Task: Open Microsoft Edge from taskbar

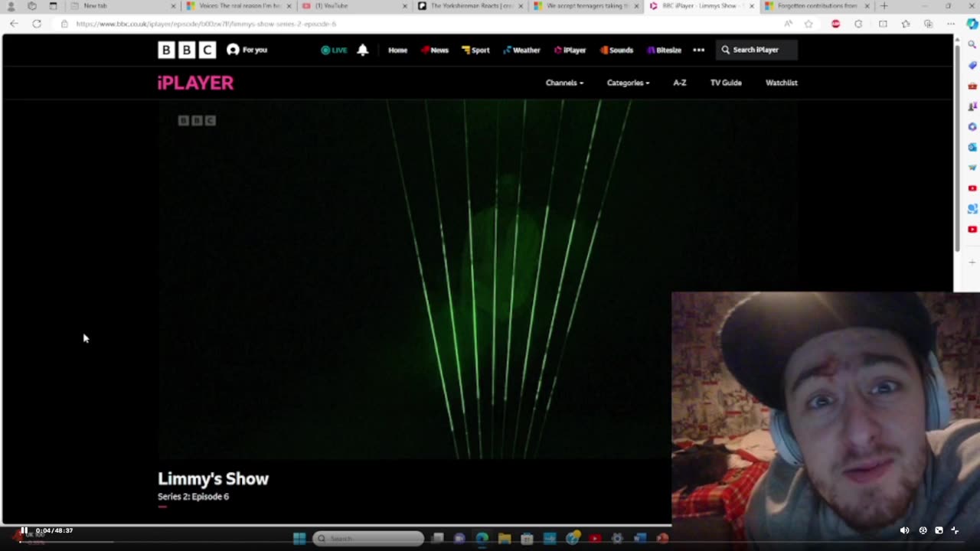Action: (482, 539)
